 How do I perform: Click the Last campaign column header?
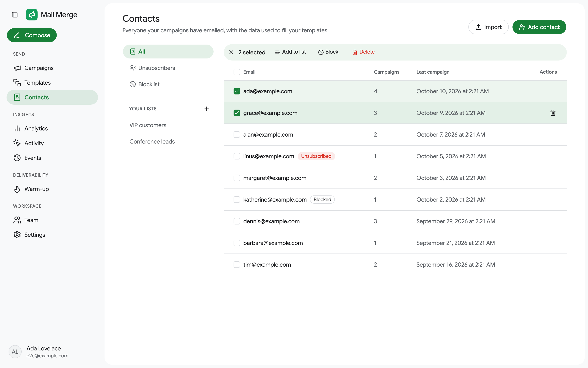433,72
